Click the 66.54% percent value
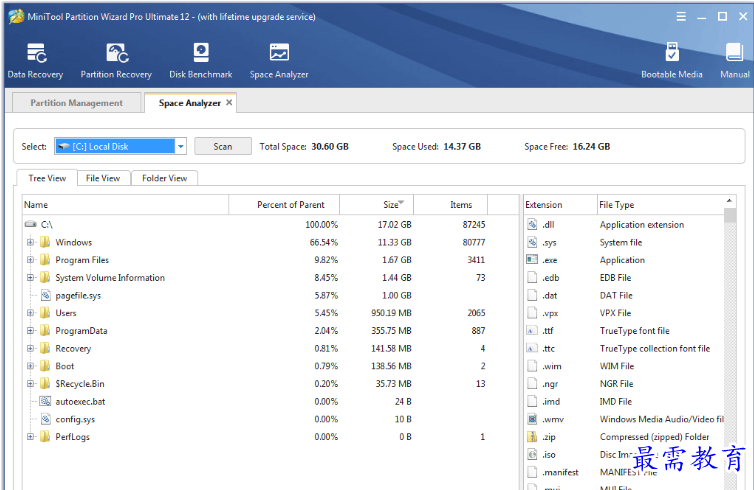Image resolution: width=754 pixels, height=490 pixels. tap(324, 242)
